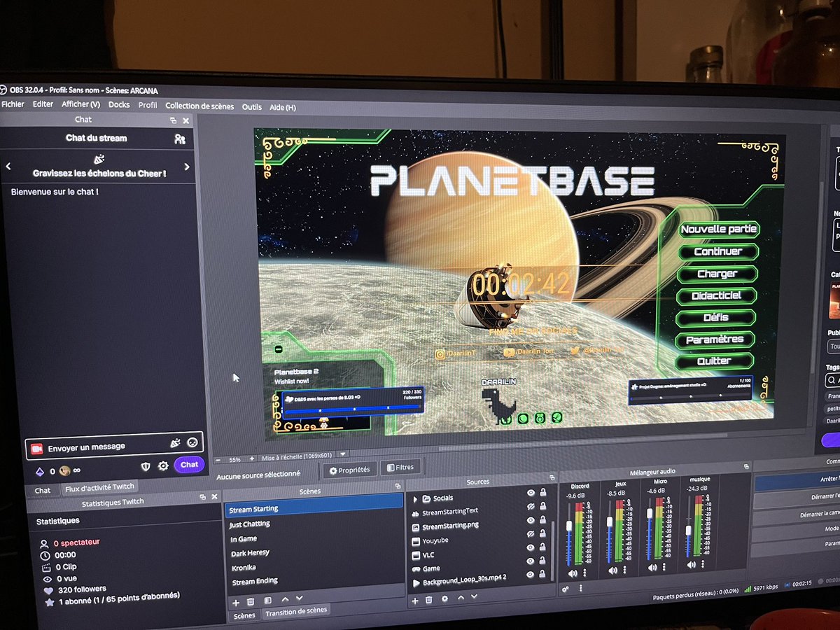840x630 pixels.
Task: Pop out the Chat dock
Action: point(174,120)
